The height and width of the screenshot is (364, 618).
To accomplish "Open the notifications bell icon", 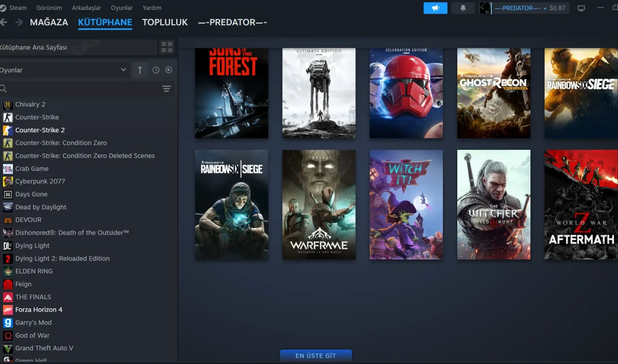I will tap(462, 8).
